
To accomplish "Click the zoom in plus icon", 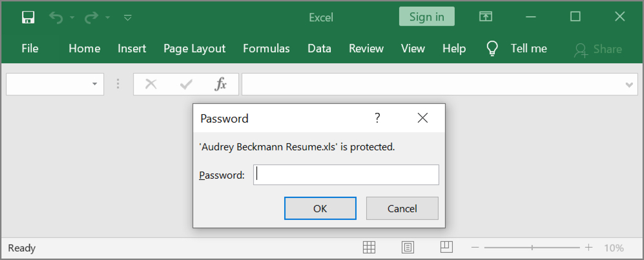I will [x=589, y=247].
